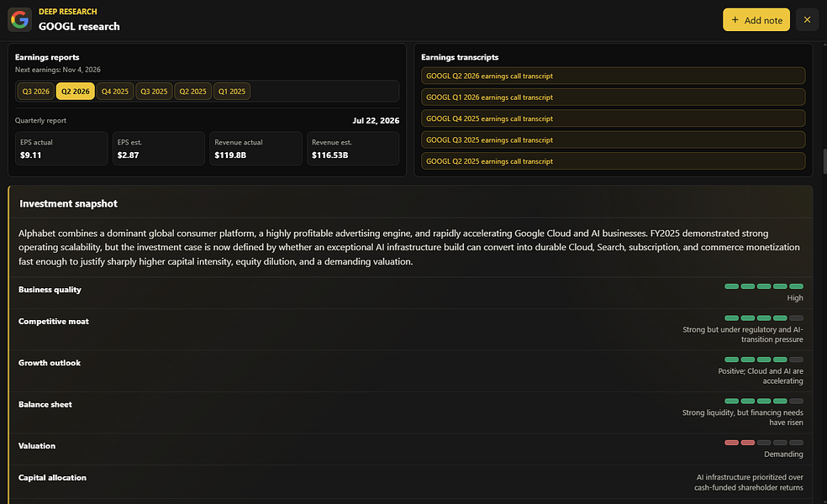The image size is (827, 504).
Task: Click the red Valuation rating bar
Action: pyautogui.click(x=764, y=443)
